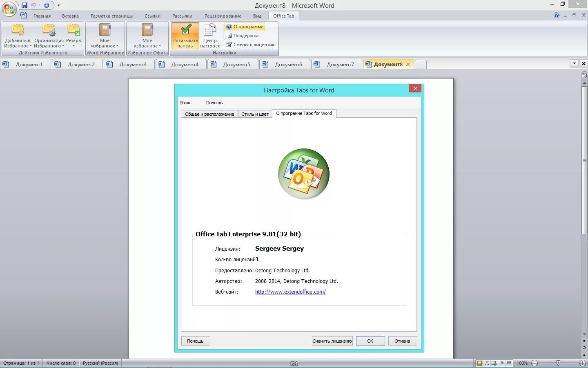Open Customize Quick Access Toolbar dropdown

[58, 5]
